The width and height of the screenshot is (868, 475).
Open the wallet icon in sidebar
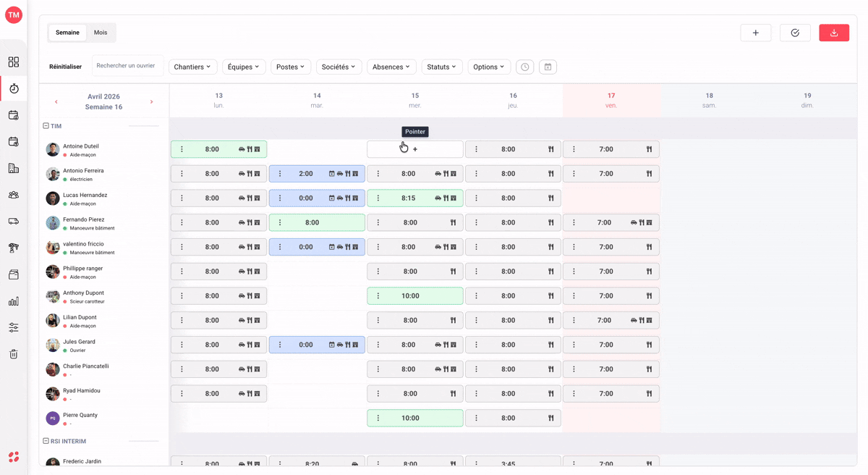tap(14, 274)
